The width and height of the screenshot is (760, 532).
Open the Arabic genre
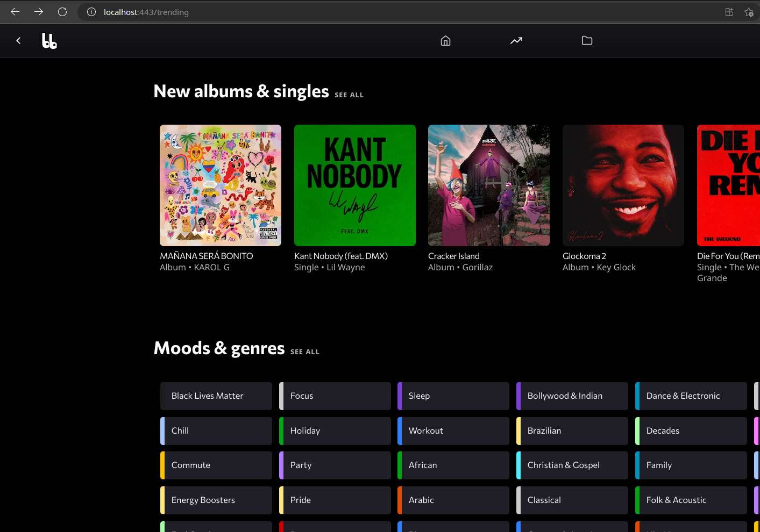[x=453, y=500]
